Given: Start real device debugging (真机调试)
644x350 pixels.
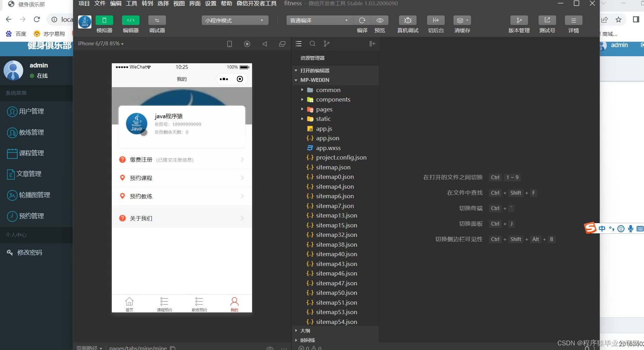Looking at the screenshot, I should point(408,20).
